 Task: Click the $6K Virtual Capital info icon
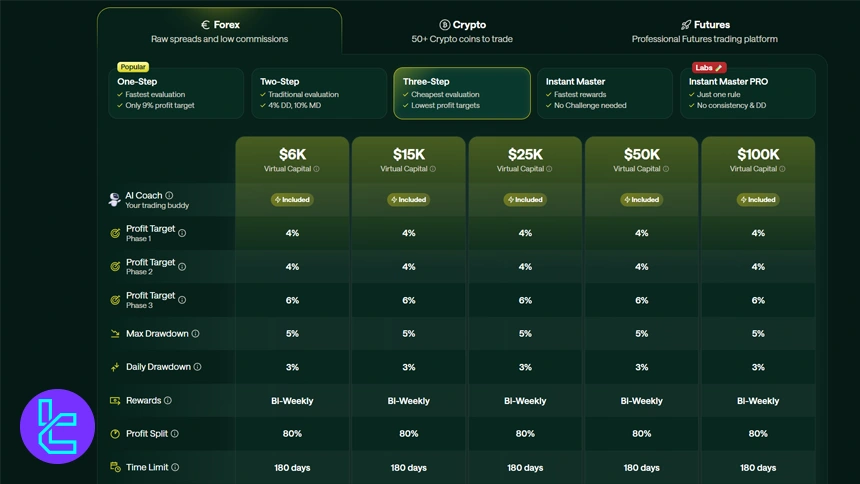[x=317, y=169]
